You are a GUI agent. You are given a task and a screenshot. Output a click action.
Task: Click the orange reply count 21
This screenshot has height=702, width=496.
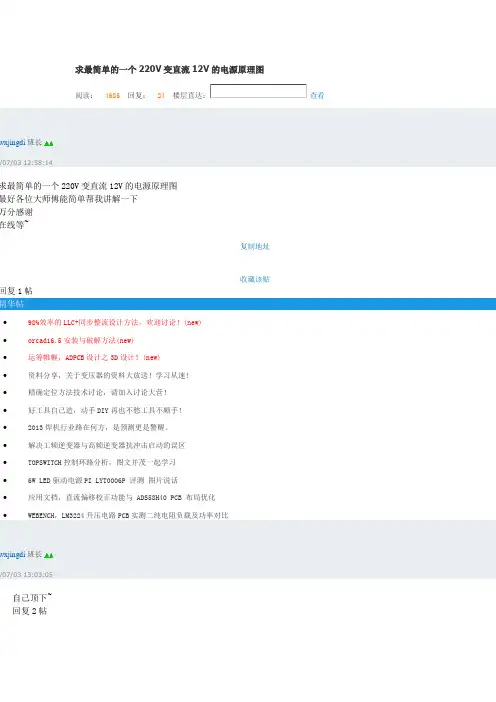coord(161,95)
